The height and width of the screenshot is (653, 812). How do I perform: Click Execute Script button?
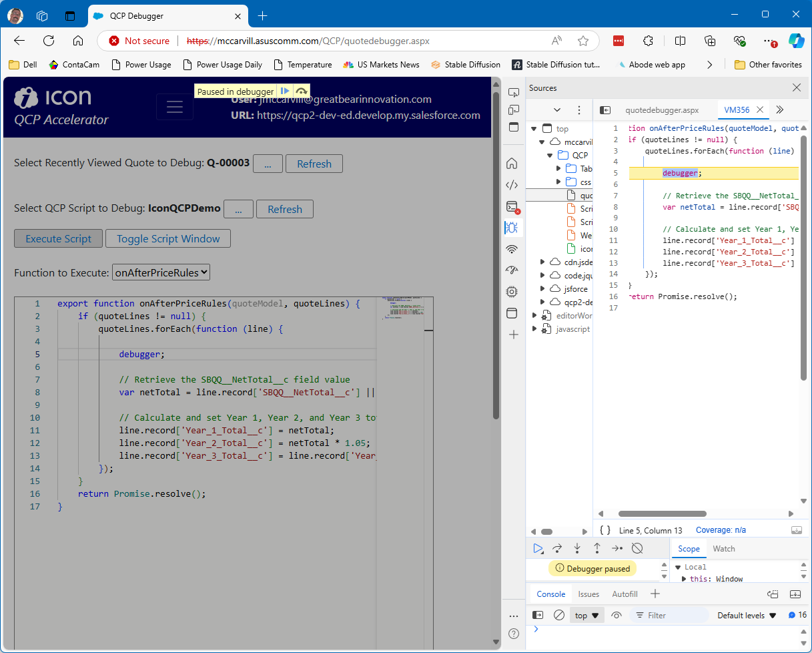coord(58,238)
